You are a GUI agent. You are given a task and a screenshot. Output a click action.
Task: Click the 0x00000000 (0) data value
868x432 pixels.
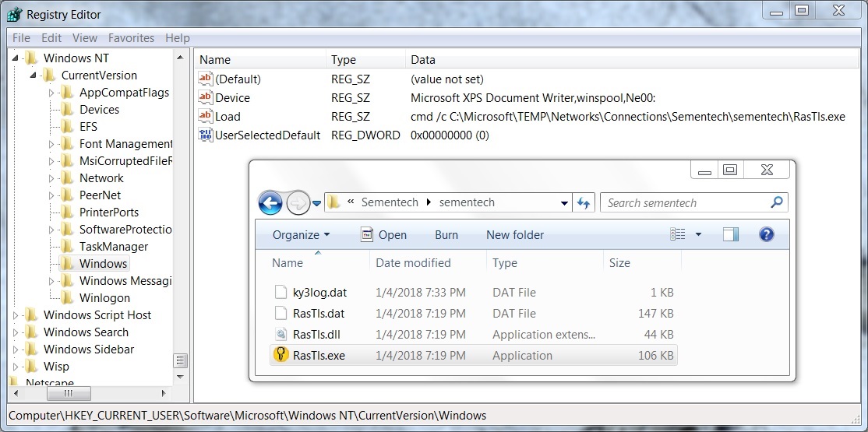click(x=450, y=135)
